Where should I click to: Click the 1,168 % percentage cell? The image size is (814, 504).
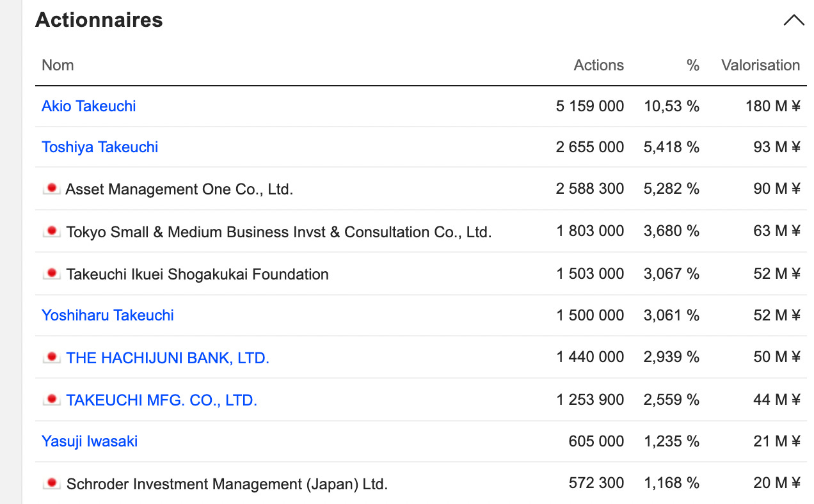click(x=672, y=483)
